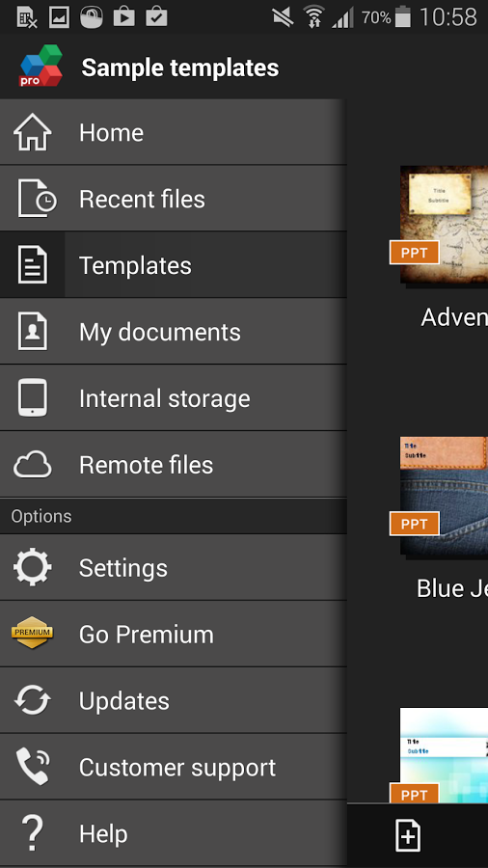Screen dimensions: 488x868
Task: Tap the cellular signal bars icon
Action: pyautogui.click(x=343, y=17)
